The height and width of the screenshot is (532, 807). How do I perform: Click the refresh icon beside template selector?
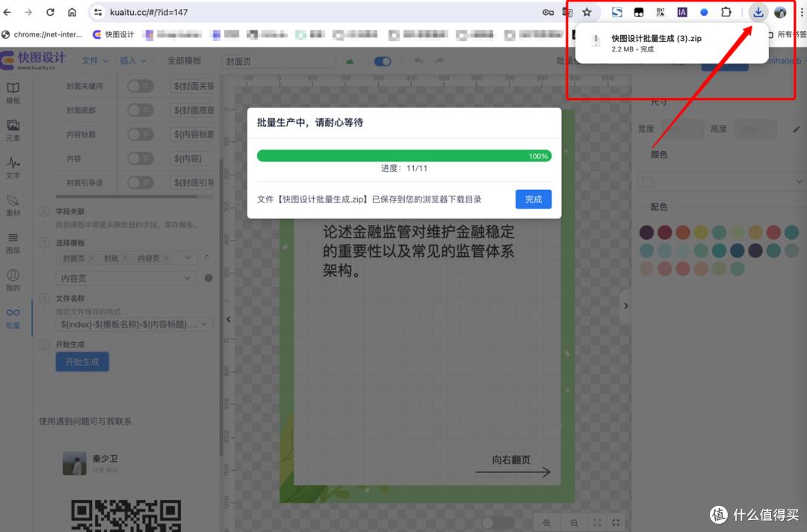point(206,257)
